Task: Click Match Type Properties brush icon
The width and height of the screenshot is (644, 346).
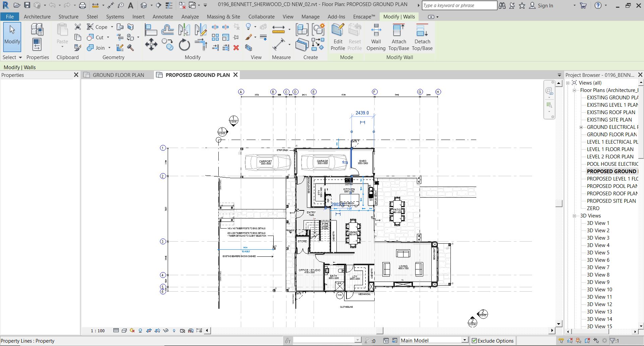Action: pos(78,48)
